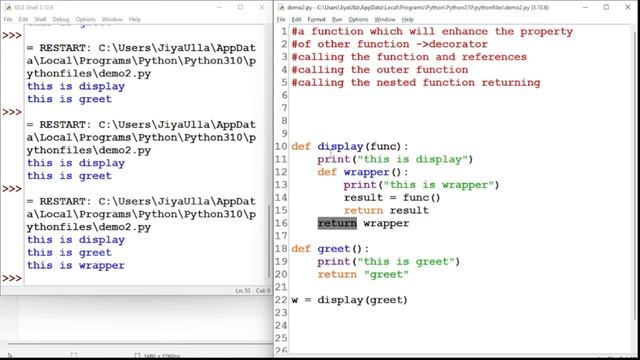The width and height of the screenshot is (640, 360).
Task: Click 'print("this is wrapper")' on line 13
Action: (x=421, y=185)
